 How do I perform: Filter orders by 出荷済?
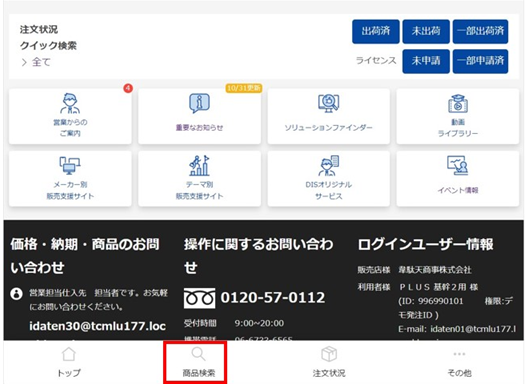(x=376, y=32)
